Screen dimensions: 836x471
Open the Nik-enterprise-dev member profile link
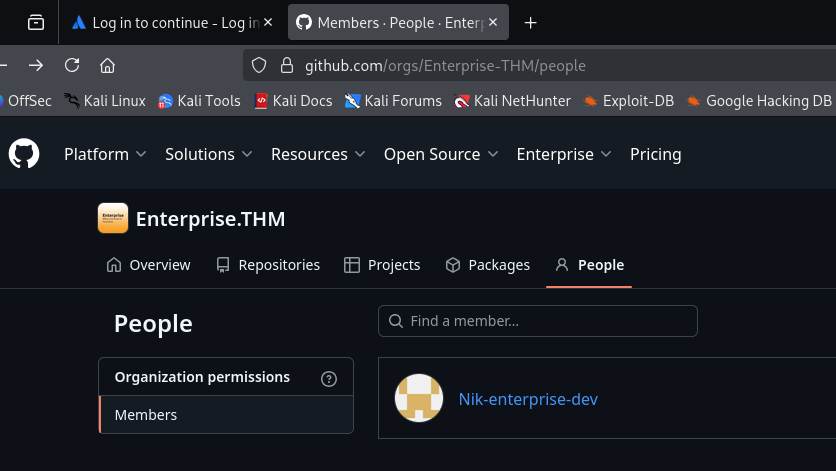click(x=528, y=399)
